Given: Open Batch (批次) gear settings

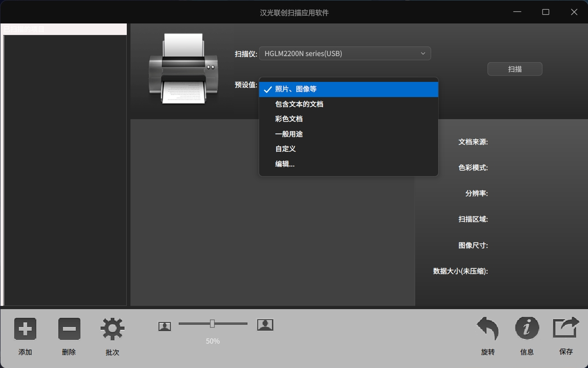Looking at the screenshot, I should pos(113,329).
